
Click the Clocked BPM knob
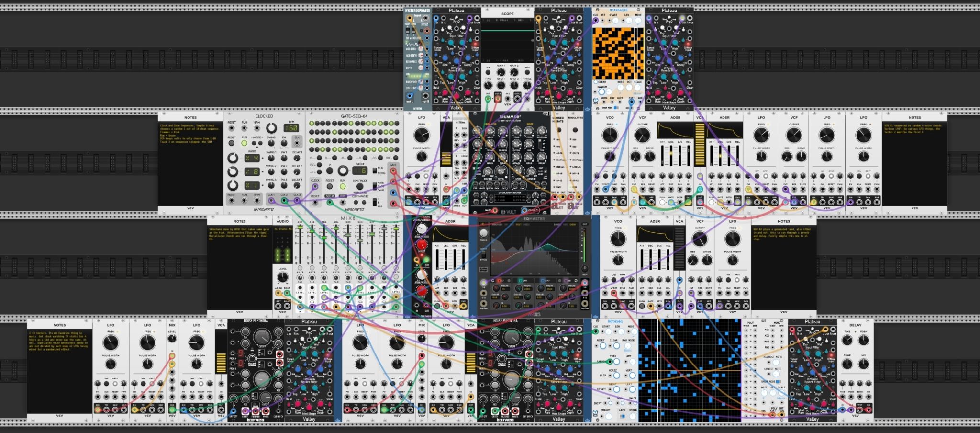point(271,128)
